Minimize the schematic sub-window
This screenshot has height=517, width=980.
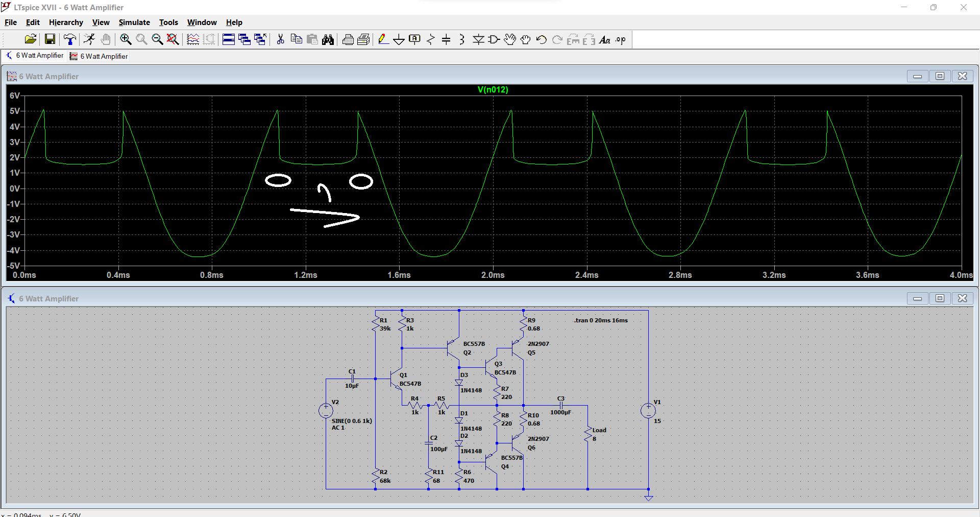click(917, 298)
